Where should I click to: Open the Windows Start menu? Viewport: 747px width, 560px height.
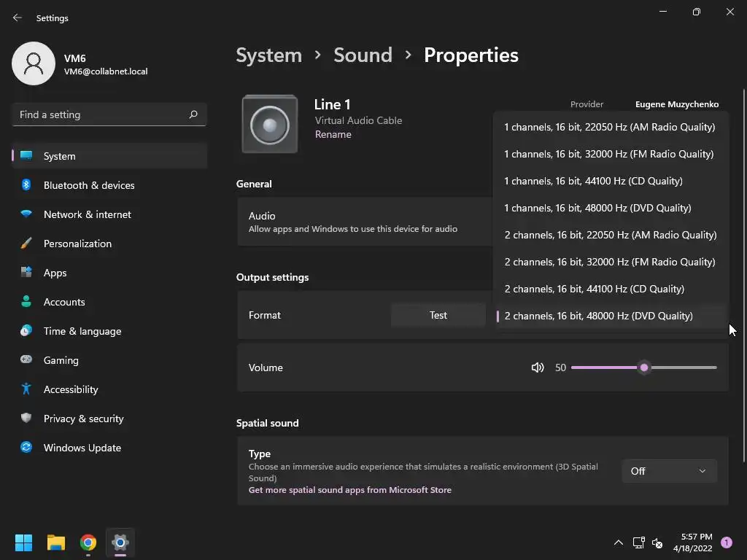24,542
